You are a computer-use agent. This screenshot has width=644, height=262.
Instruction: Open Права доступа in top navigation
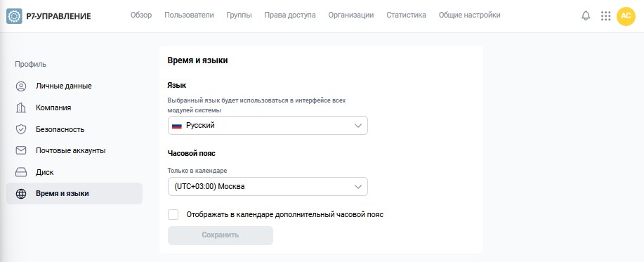[x=290, y=15]
